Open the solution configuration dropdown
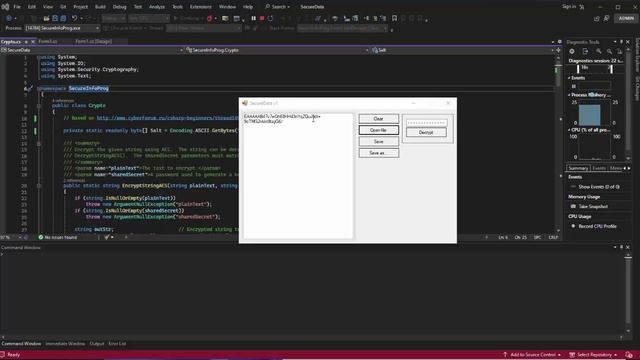640x360 pixels. click(x=113, y=18)
